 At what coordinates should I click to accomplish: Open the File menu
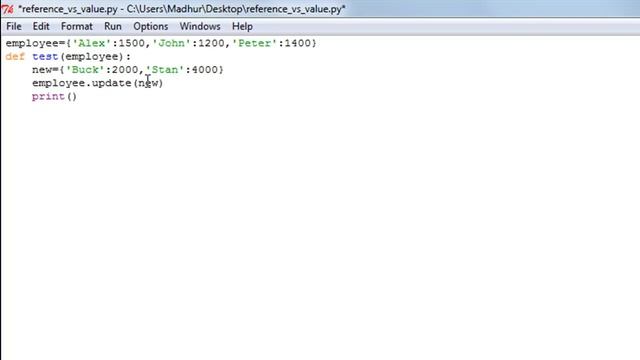[13, 27]
